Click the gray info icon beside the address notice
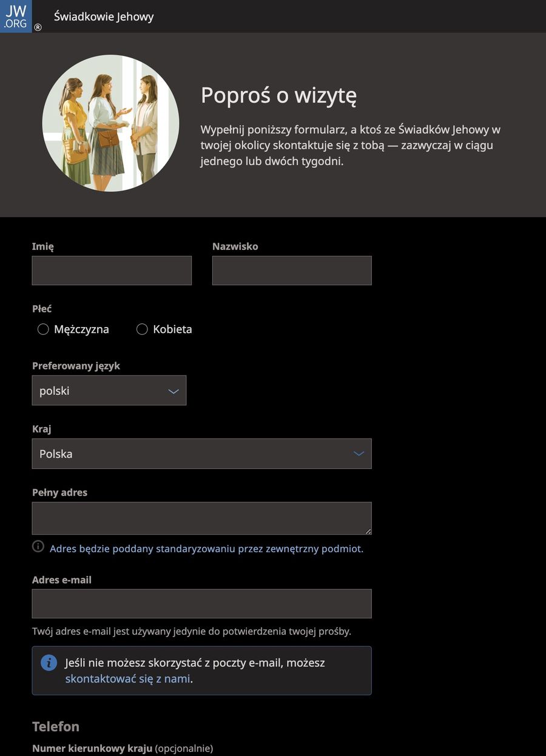The width and height of the screenshot is (546, 756). 38,546
